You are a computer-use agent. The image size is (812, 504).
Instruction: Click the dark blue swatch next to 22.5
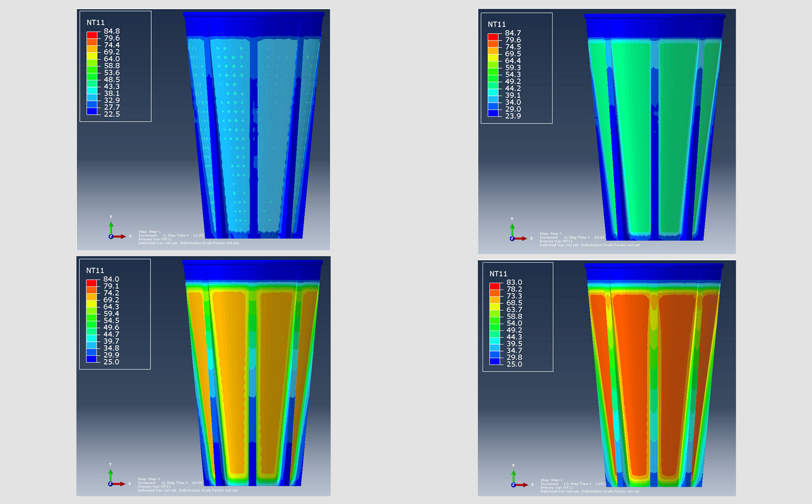(x=92, y=111)
